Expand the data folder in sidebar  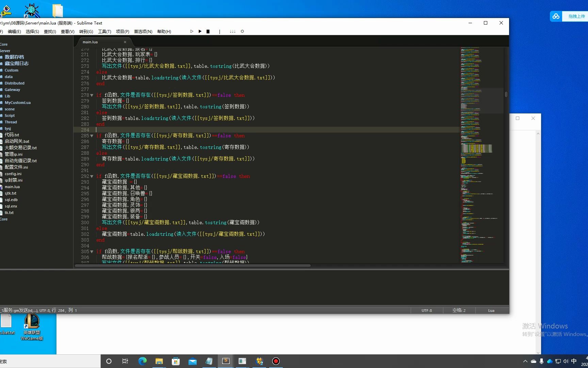pyautogui.click(x=9, y=77)
